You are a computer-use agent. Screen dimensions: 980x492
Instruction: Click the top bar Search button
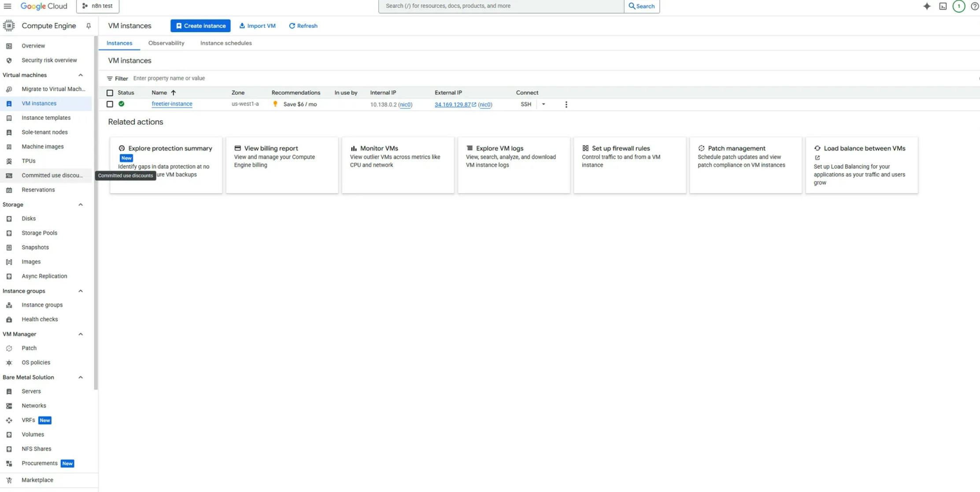pos(642,6)
